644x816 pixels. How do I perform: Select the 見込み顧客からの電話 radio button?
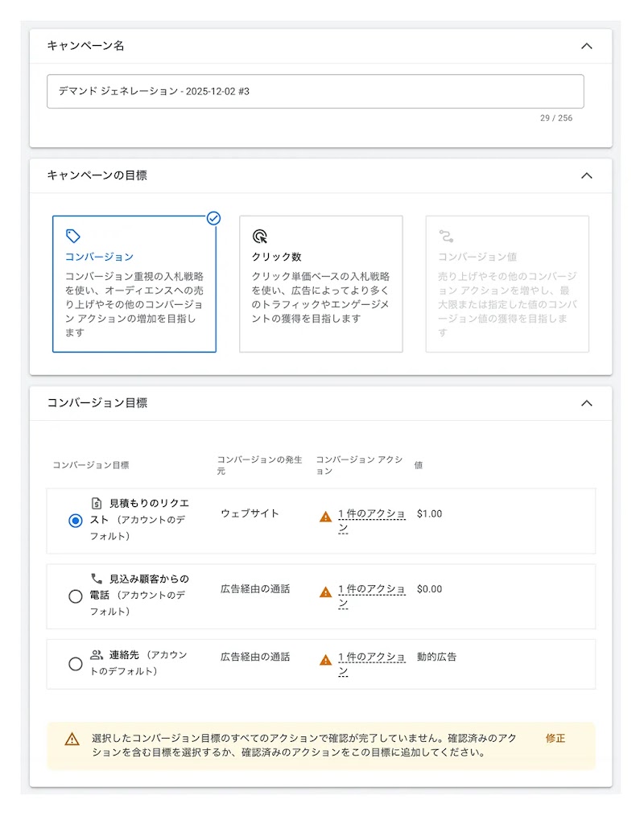click(x=75, y=596)
